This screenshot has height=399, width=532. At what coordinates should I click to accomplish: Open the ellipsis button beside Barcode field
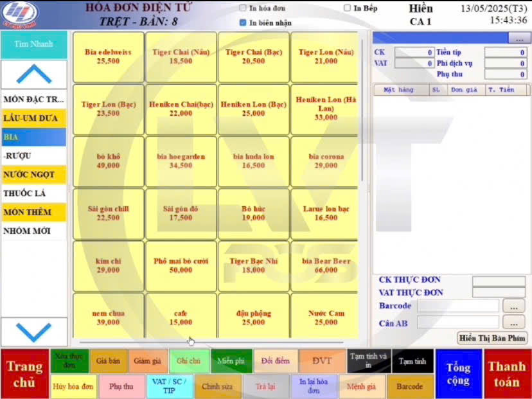(x=513, y=306)
